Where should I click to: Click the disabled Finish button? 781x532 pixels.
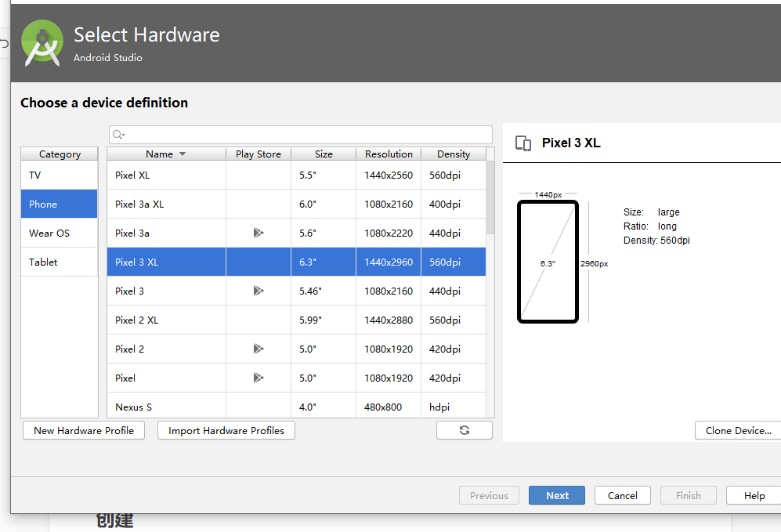click(x=689, y=495)
